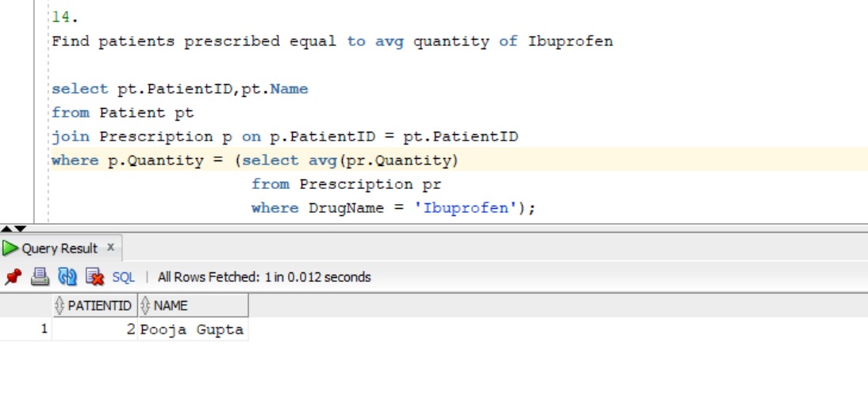Click the delete row icon with red X

coord(94,276)
